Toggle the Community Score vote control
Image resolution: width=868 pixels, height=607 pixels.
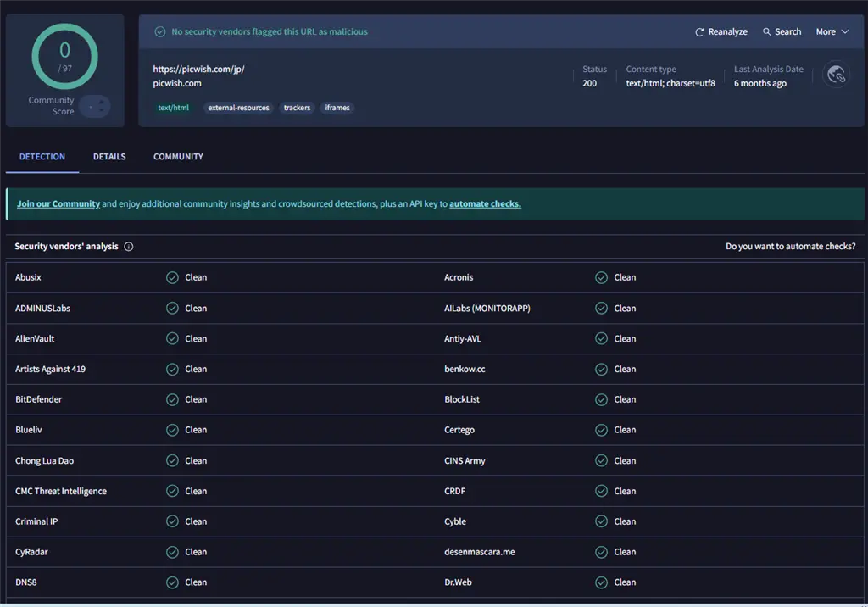pyautogui.click(x=95, y=107)
